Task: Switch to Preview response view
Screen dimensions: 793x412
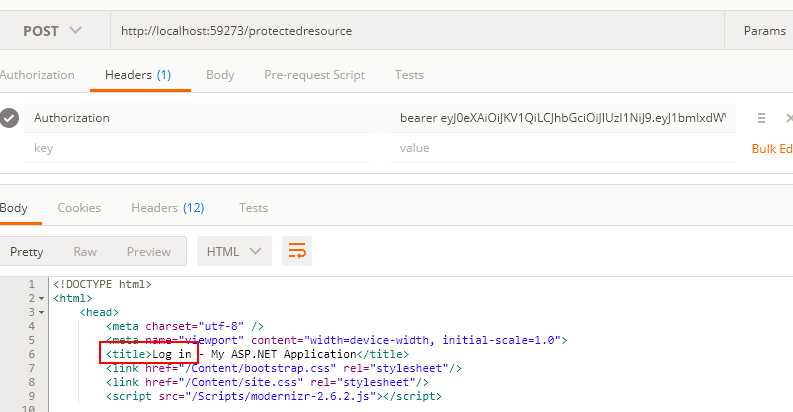Action: click(149, 252)
